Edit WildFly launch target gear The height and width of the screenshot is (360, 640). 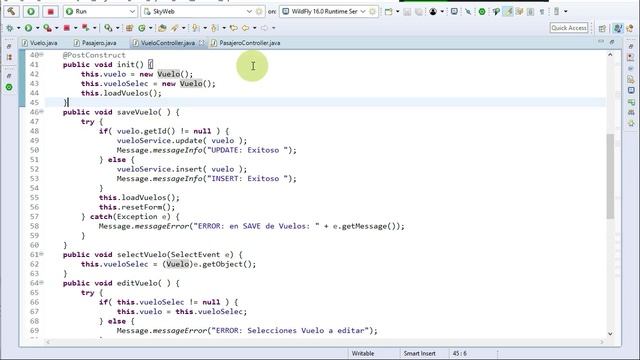click(x=372, y=11)
